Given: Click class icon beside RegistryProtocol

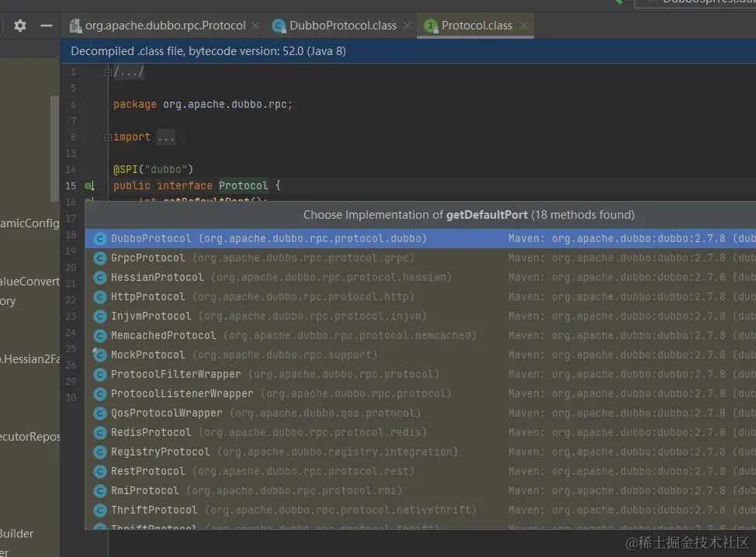Looking at the screenshot, I should (100, 452).
